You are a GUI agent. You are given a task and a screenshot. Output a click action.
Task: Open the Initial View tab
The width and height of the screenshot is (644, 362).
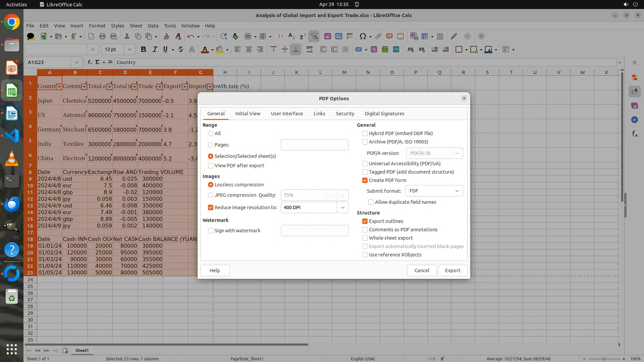tap(248, 114)
